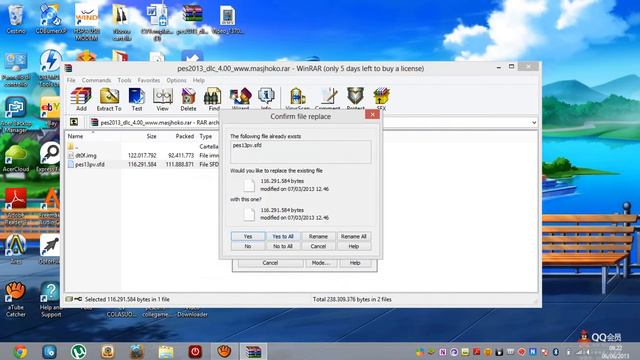This screenshot has height=360, width=640.
Task: Cancel the Confirm file replace dialog
Action: coord(318,246)
